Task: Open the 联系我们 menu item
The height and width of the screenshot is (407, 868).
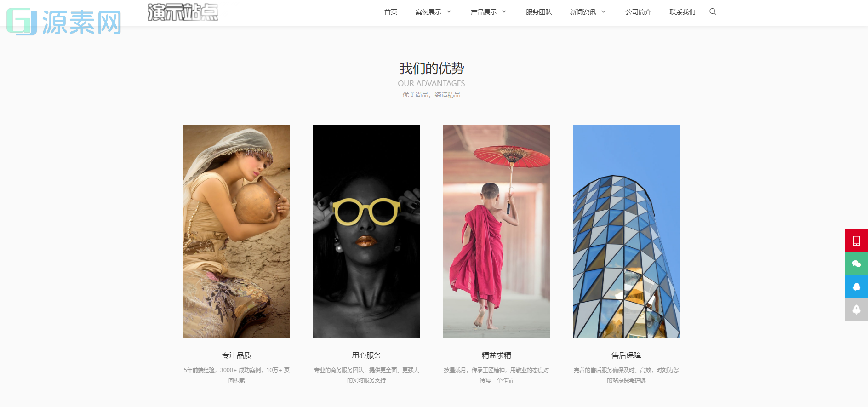Action: coord(682,12)
